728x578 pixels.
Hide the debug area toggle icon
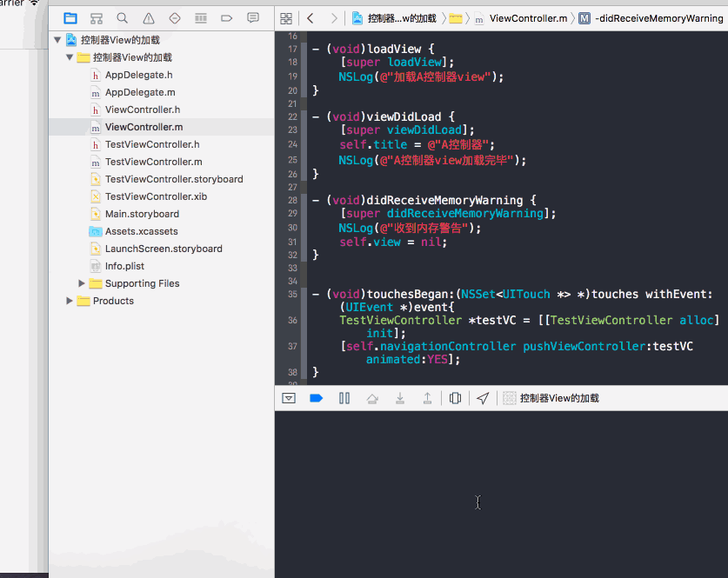(289, 398)
